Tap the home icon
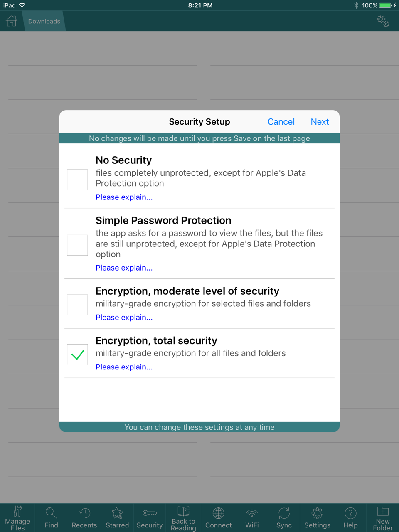Screen dimensions: 399x532 pyautogui.click(x=12, y=21)
